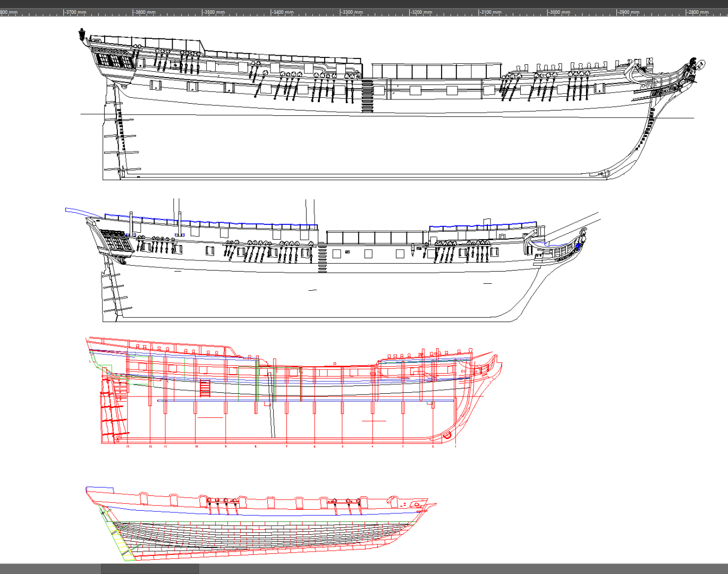The width and height of the screenshot is (728, 574).
Task: Click the -3000 mm ruler mark
Action: click(x=559, y=12)
